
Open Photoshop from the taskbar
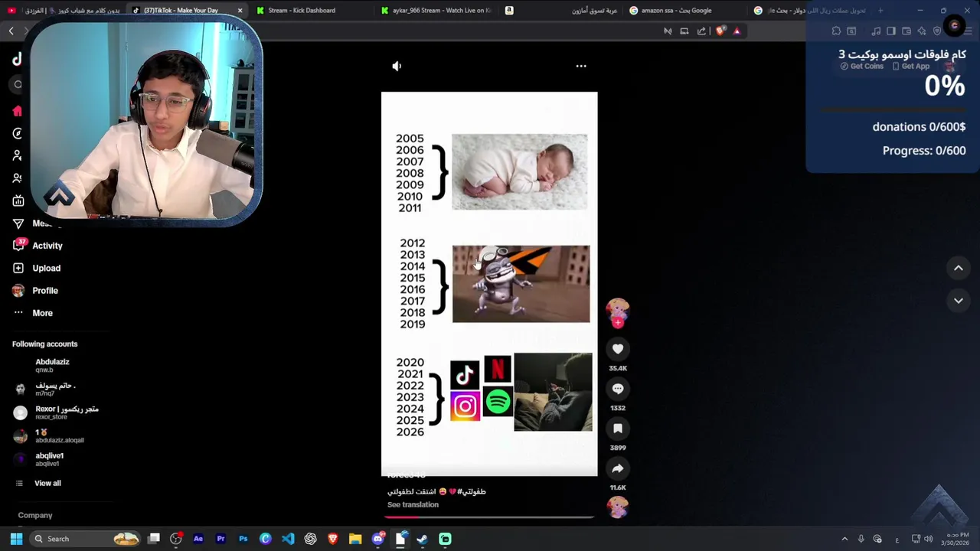tap(243, 539)
